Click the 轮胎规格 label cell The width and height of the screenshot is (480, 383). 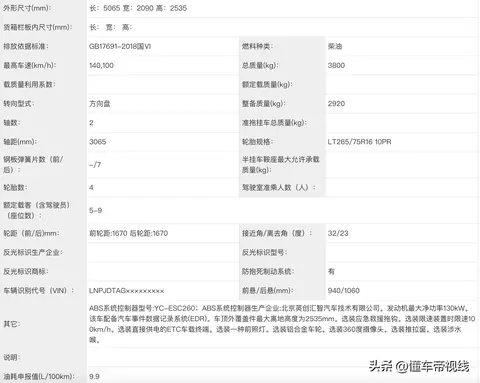point(282,142)
